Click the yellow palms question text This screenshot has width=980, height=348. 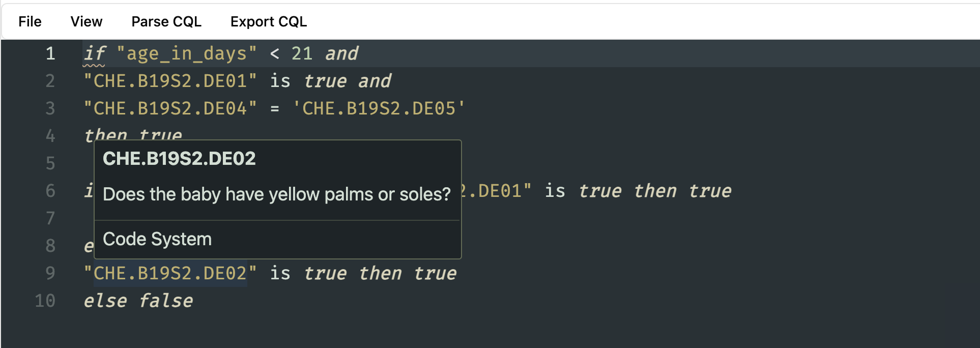pos(276,194)
